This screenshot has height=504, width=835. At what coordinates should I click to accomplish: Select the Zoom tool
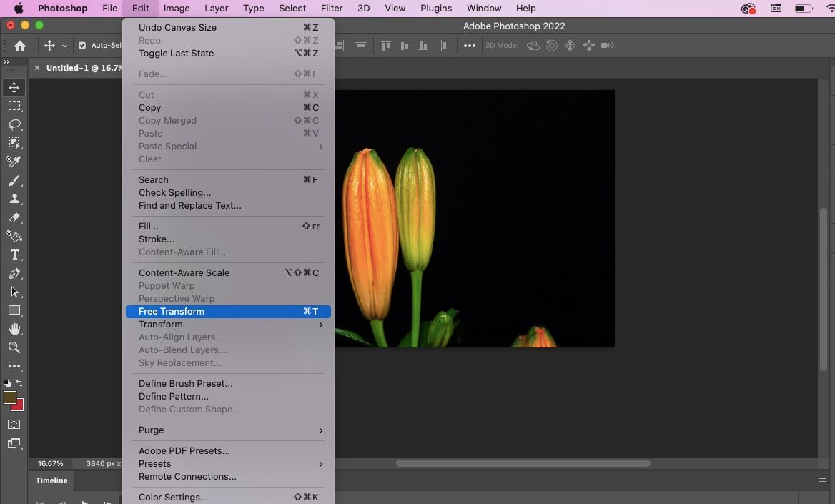(14, 347)
